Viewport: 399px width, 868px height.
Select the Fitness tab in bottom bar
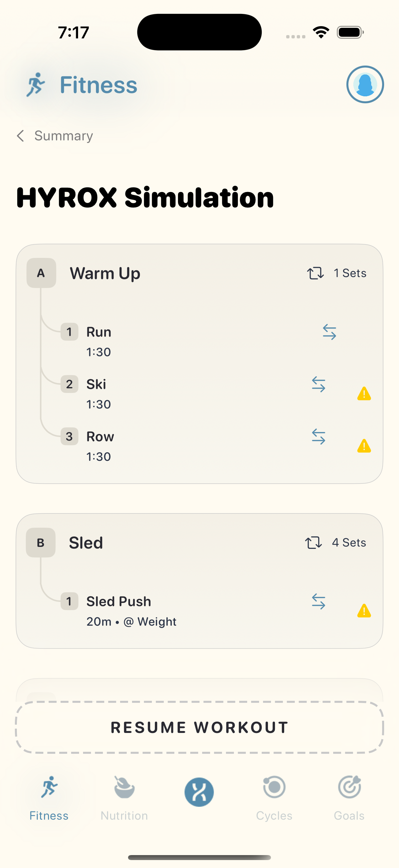tap(49, 798)
